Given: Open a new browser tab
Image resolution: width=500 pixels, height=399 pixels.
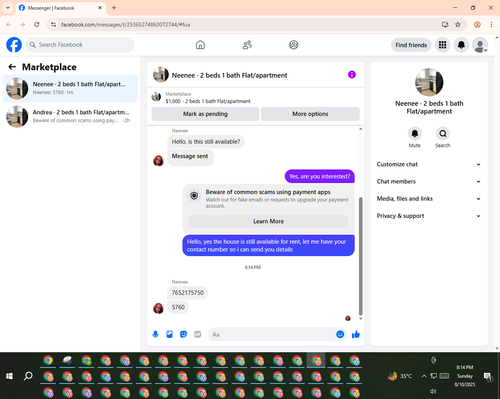Looking at the screenshot, I should (x=114, y=8).
